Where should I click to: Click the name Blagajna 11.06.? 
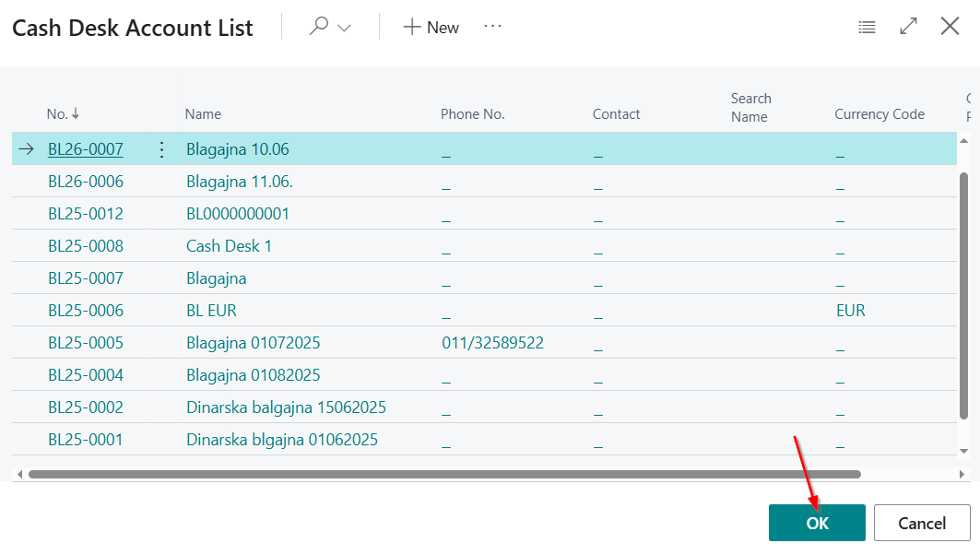pos(240,182)
